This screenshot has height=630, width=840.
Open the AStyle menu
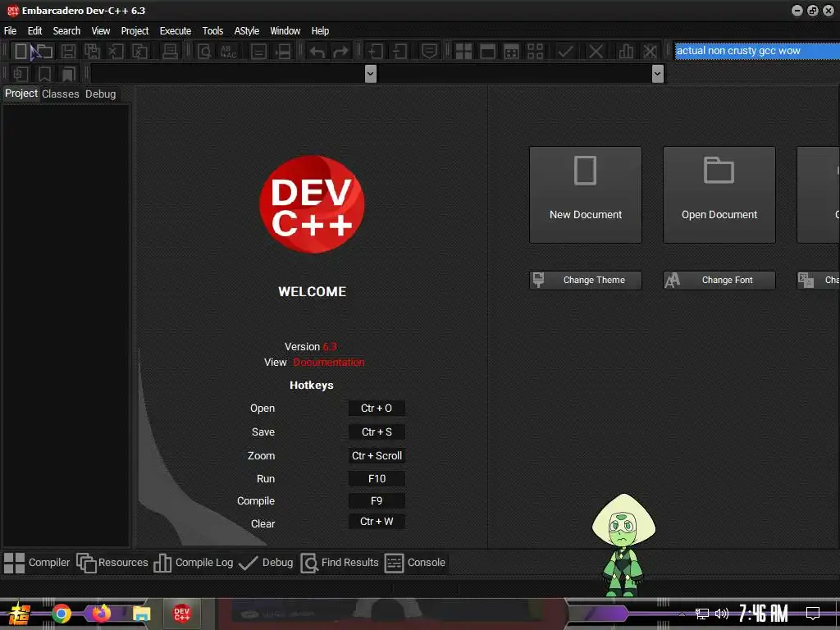tap(246, 31)
